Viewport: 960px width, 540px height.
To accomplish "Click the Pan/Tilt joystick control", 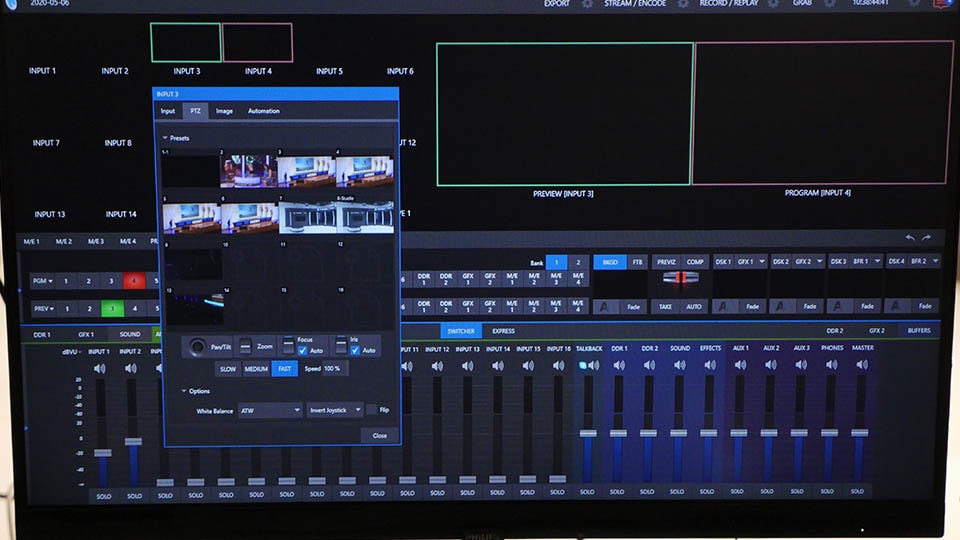I will pyautogui.click(x=197, y=347).
